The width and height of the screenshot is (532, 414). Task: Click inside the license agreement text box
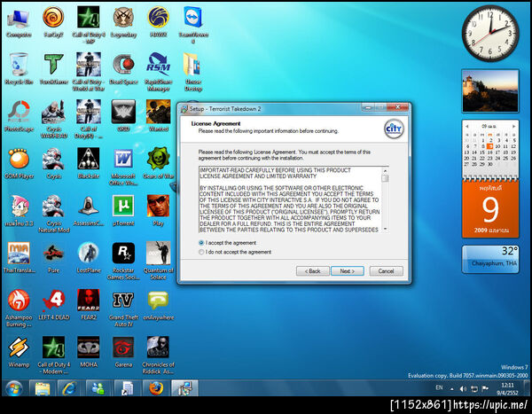[290, 199]
